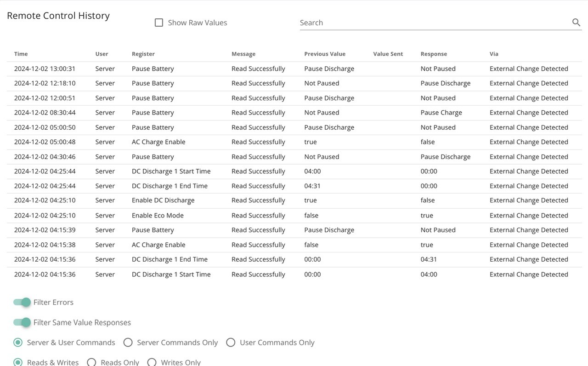Screen dimensions: 588x366
Task: Sort table by Time column header
Action: tap(21, 54)
